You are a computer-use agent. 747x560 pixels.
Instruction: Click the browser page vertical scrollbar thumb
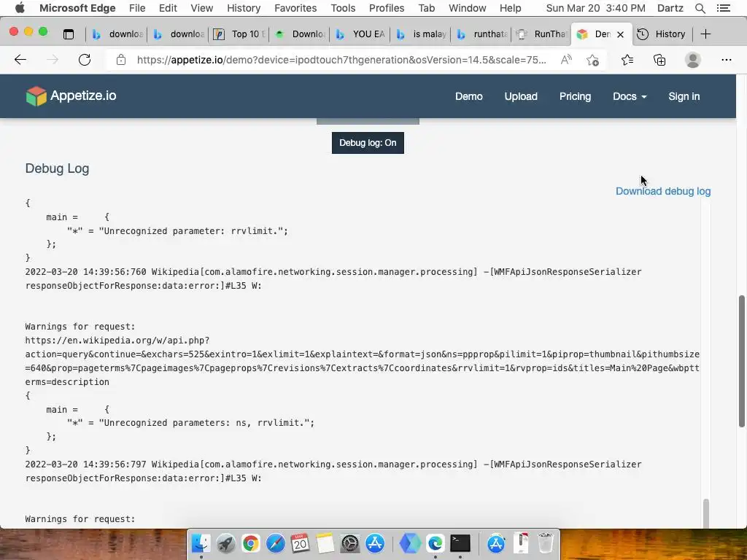pyautogui.click(x=741, y=360)
